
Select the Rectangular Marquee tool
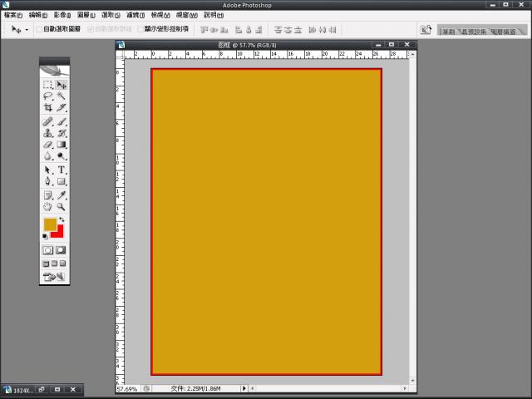(48, 85)
